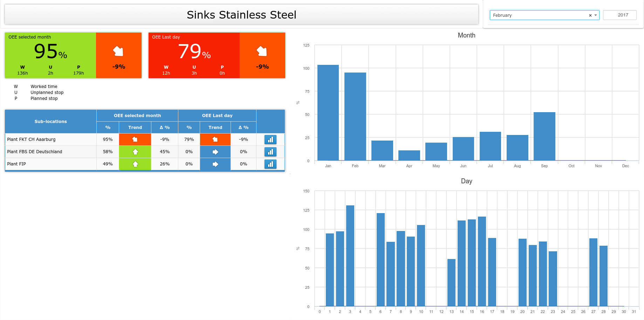Click the Sub-locations column header

pyautogui.click(x=51, y=122)
